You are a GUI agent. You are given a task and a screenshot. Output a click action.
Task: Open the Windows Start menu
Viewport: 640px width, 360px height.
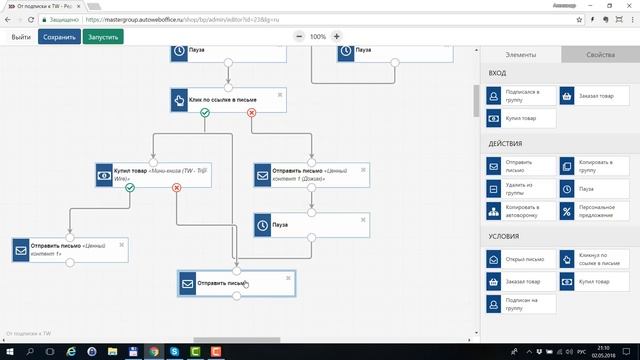pyautogui.click(x=9, y=351)
